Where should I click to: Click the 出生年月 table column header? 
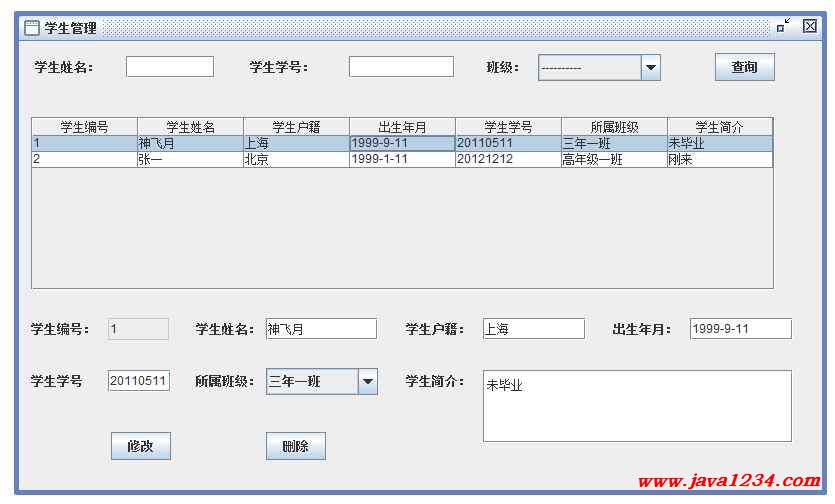[402, 127]
